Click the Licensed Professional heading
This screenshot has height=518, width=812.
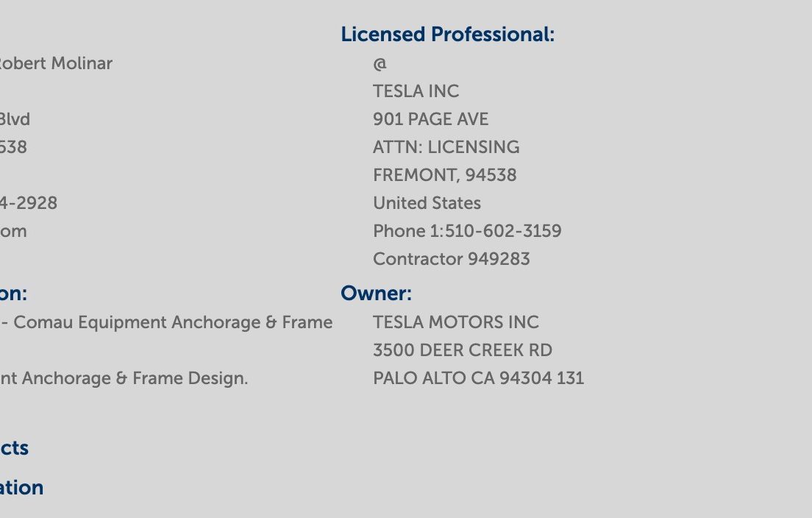pos(447,35)
